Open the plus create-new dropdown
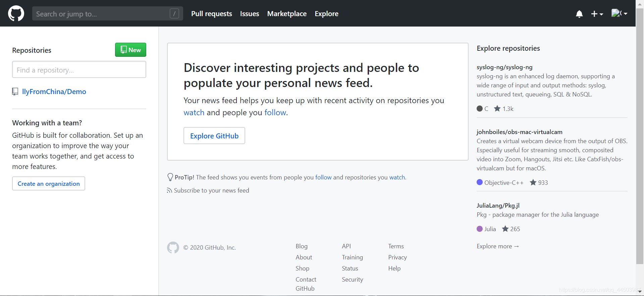The image size is (644, 296). [x=597, y=14]
